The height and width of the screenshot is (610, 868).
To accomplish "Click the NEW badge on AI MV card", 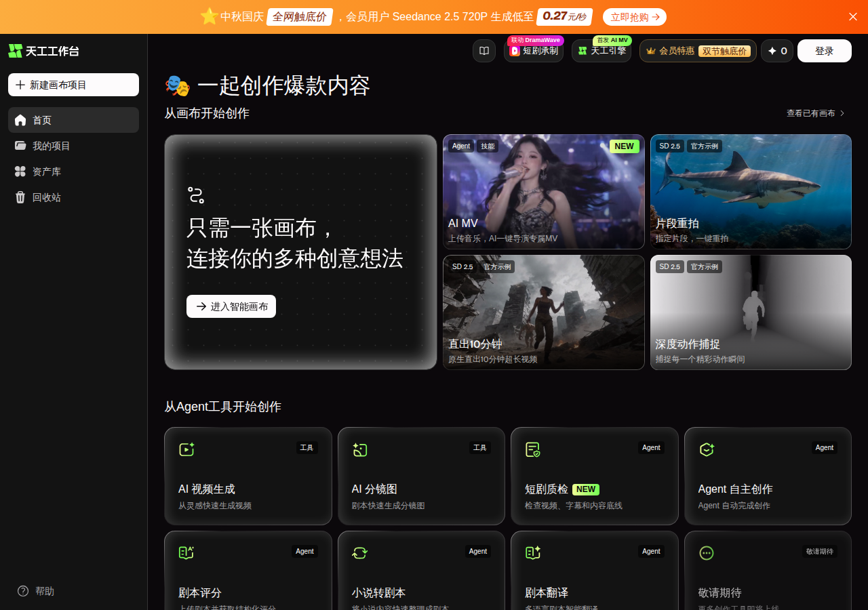I will (x=625, y=146).
